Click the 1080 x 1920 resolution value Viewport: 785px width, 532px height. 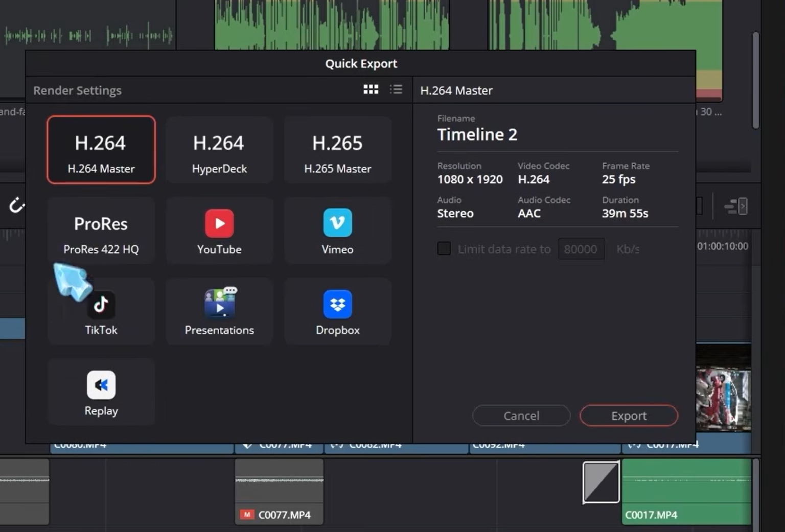click(470, 179)
